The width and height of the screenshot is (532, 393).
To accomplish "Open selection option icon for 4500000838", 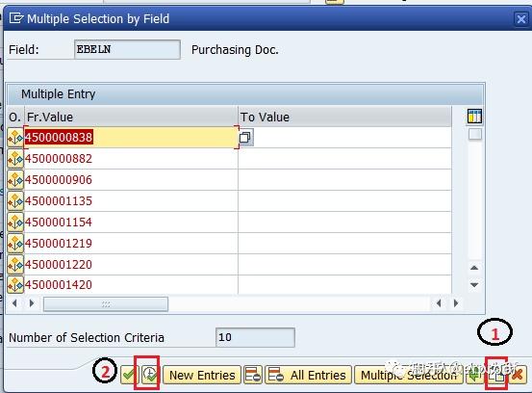I will pyautogui.click(x=15, y=138).
